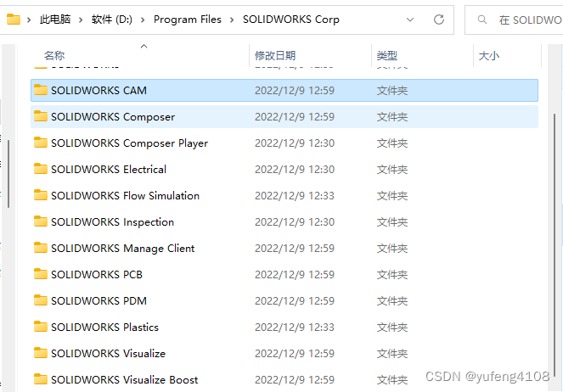Select the SOLIDWORKS Electrical folder icon

pyautogui.click(x=41, y=169)
